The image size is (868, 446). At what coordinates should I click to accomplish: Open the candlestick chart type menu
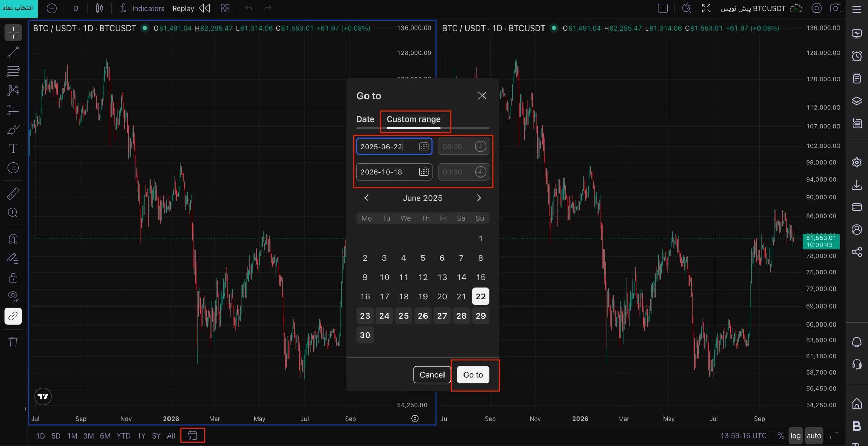99,8
